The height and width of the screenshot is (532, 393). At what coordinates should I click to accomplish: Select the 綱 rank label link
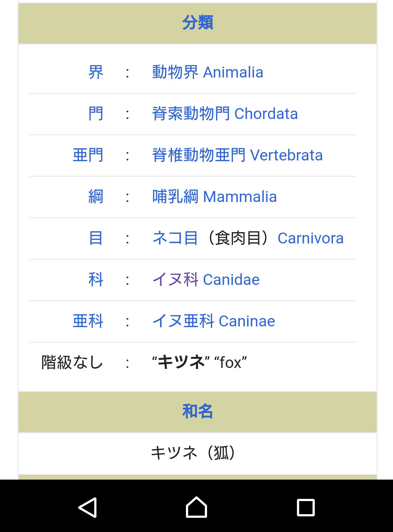96,197
